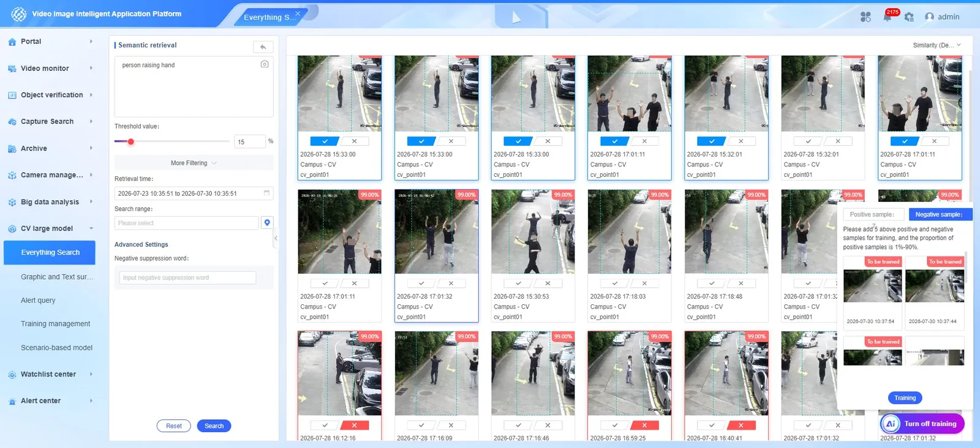Viewport: 980px width, 448px height.
Task: Open the gear system settings icon
Action: (909, 17)
